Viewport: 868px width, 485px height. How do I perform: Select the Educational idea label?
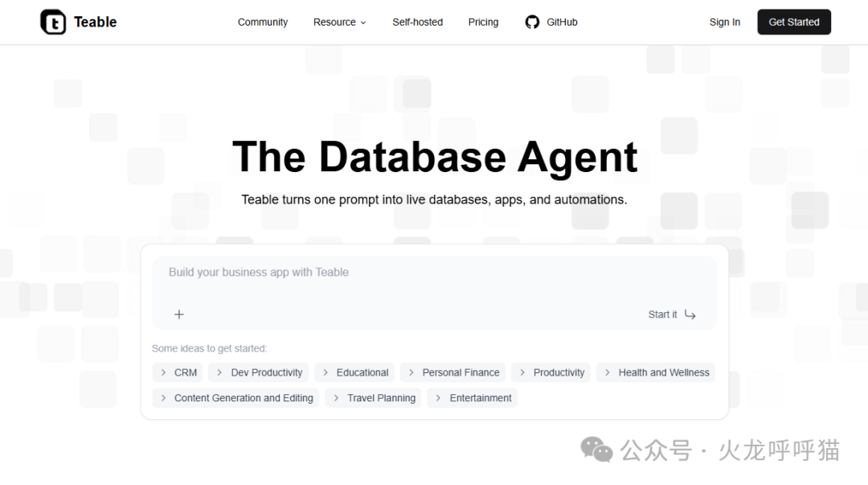coord(362,372)
